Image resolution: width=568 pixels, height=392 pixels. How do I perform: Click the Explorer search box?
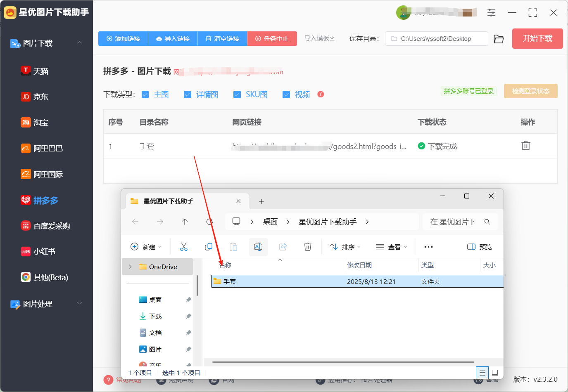coord(460,222)
